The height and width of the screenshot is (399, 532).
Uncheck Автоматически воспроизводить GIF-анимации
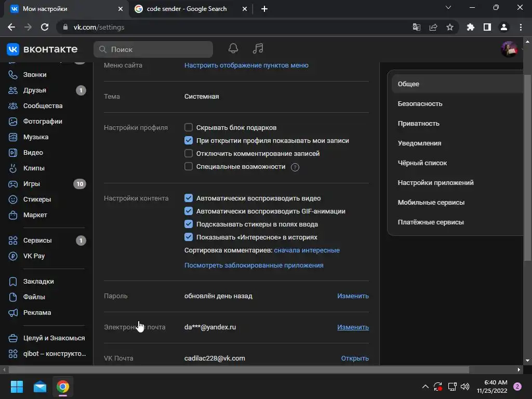tap(188, 211)
